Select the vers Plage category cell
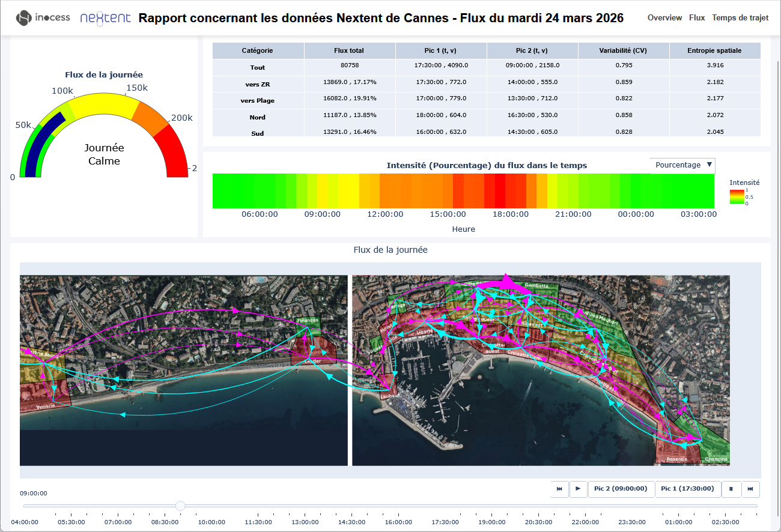 click(258, 100)
